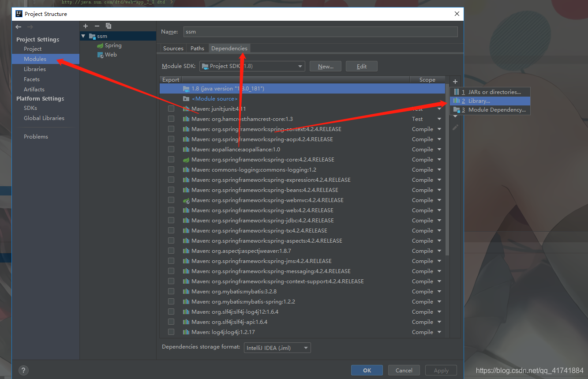Check Export for commons-logging dependency
588x379 pixels.
(x=171, y=170)
